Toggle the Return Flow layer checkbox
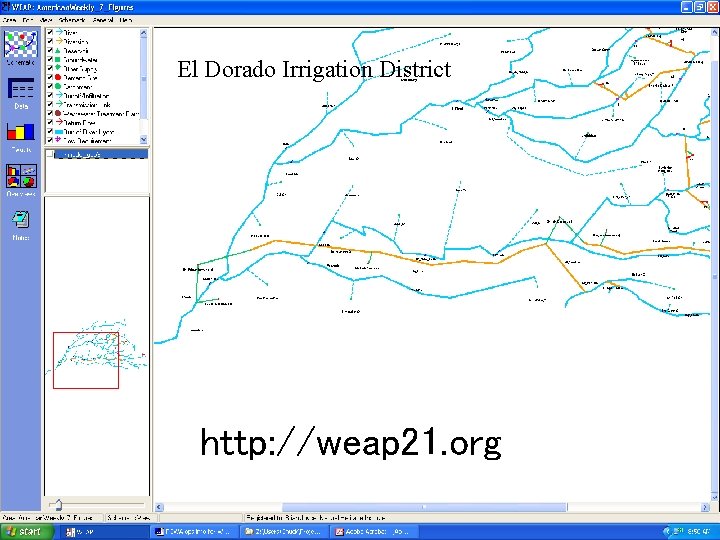Image resolution: width=720 pixels, height=540 pixels. tap(50, 122)
